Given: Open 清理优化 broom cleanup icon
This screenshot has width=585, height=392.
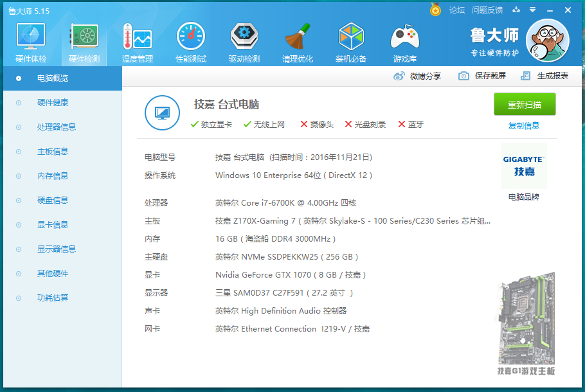Looking at the screenshot, I should [298, 36].
